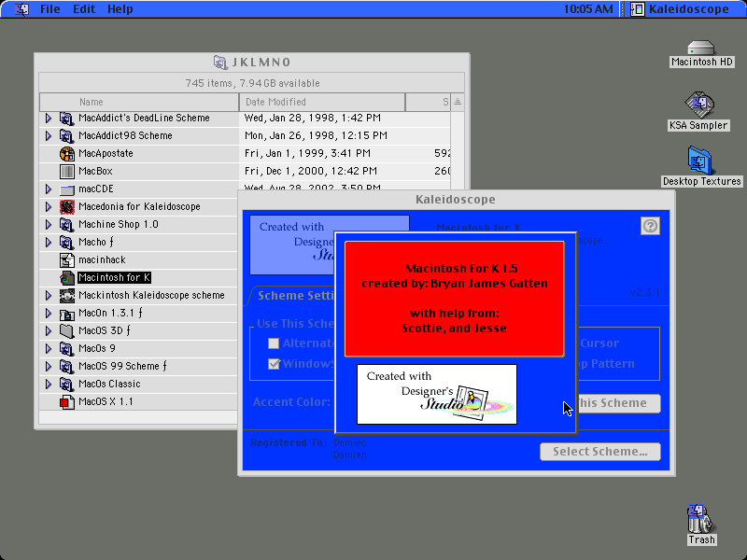This screenshot has height=560, width=747.
Task: Open the Help menu
Action: pos(120,9)
